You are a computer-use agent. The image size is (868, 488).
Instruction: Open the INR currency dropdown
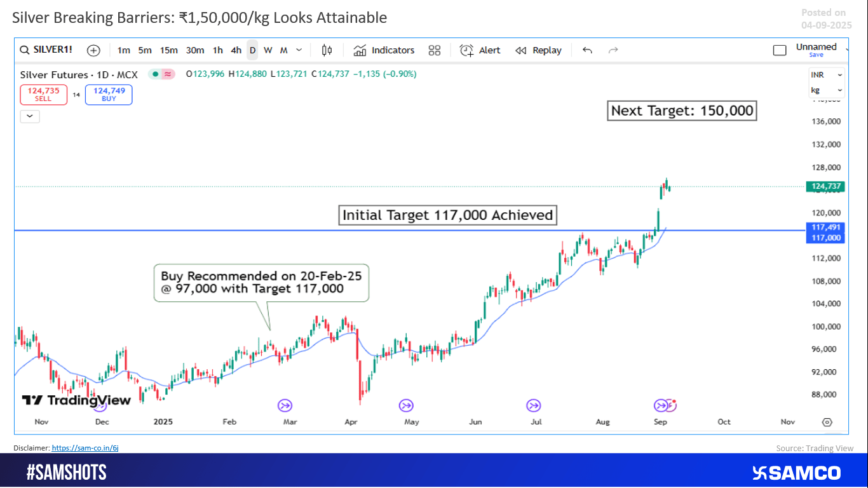[826, 75]
